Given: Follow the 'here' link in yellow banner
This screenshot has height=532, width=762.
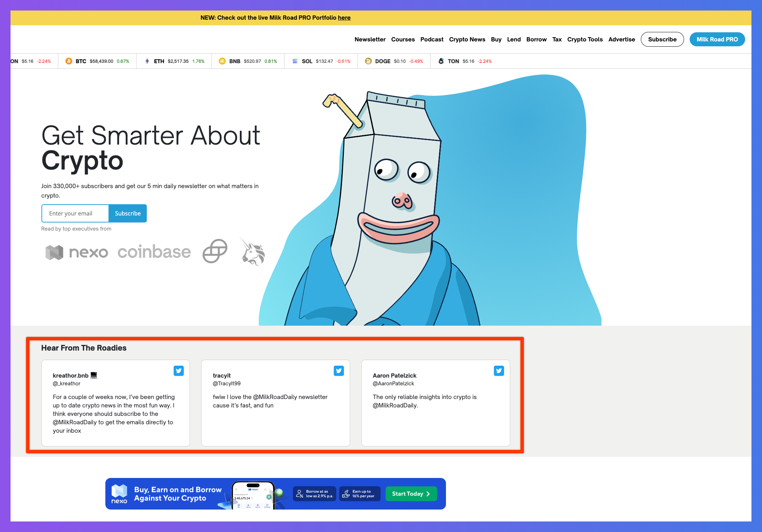Looking at the screenshot, I should pos(344,18).
